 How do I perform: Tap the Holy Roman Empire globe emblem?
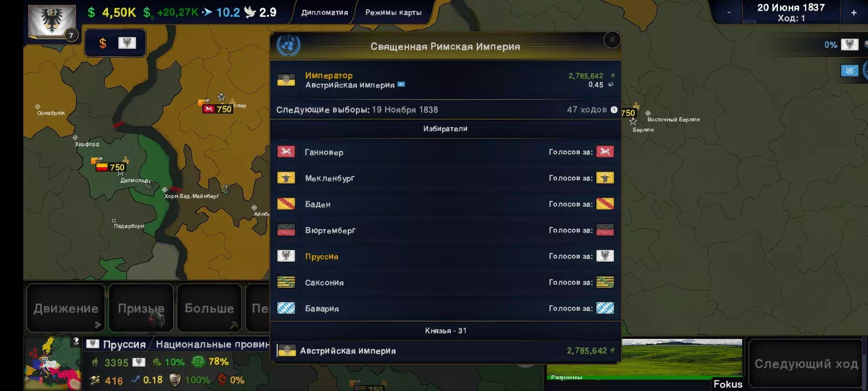tap(288, 45)
